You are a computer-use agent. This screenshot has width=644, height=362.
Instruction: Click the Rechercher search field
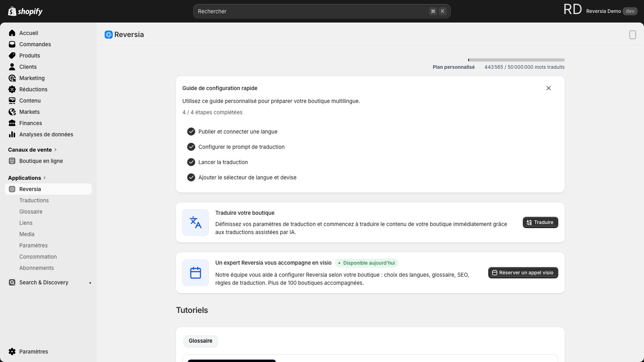tap(322, 11)
